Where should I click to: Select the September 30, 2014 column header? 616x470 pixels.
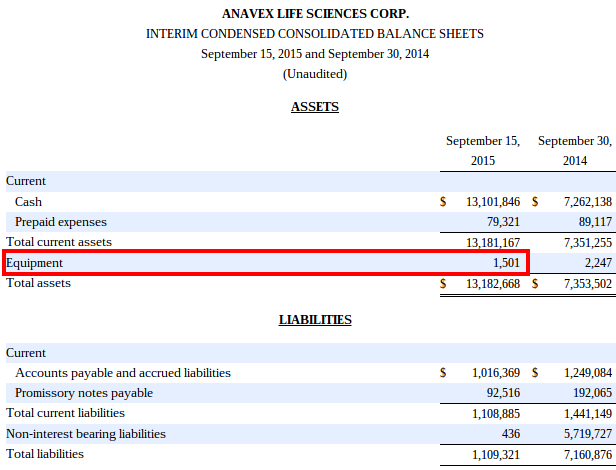coord(575,151)
